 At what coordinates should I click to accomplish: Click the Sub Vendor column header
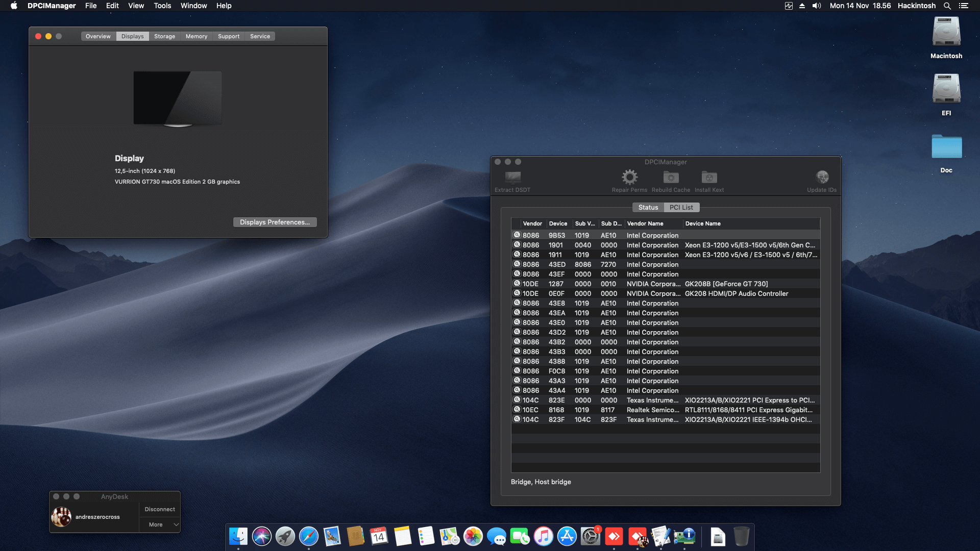[585, 223]
